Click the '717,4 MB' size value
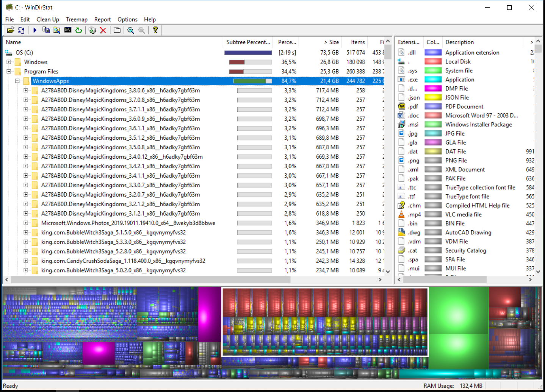The height and width of the screenshot is (392, 545). point(327,90)
